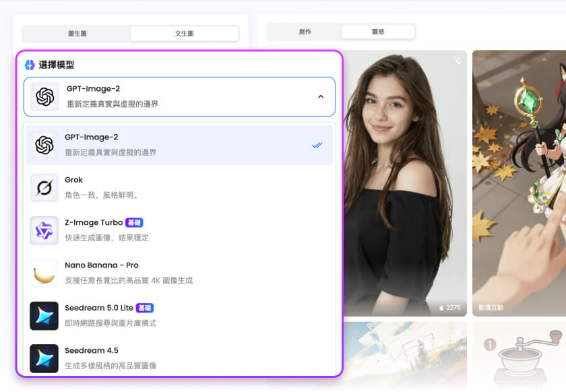Image resolution: width=566 pixels, height=392 pixels.
Task: Open the brunette woman portrait thumbnail
Action: point(405,183)
